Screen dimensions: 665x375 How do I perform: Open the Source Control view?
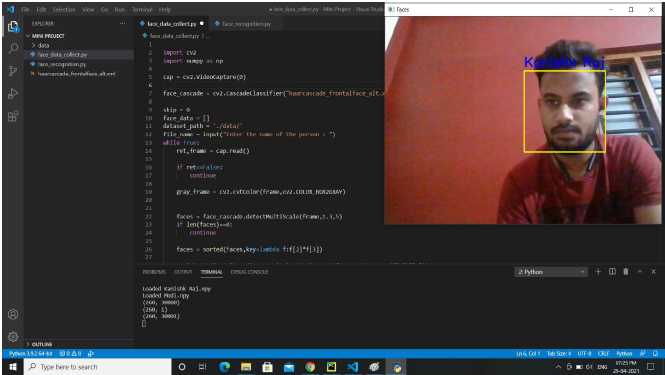point(13,71)
